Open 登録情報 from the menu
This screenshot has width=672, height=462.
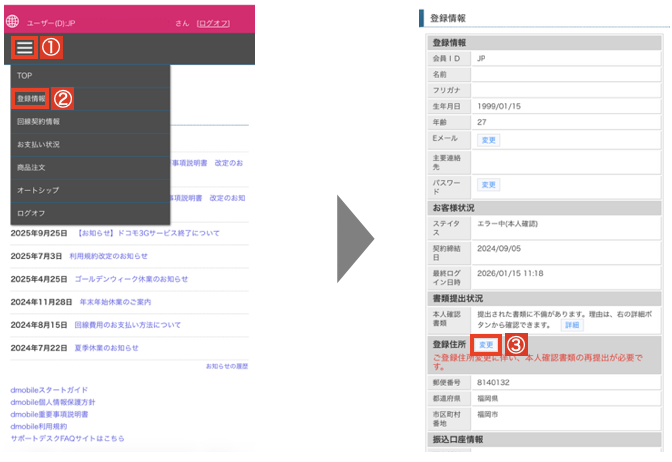(x=32, y=99)
